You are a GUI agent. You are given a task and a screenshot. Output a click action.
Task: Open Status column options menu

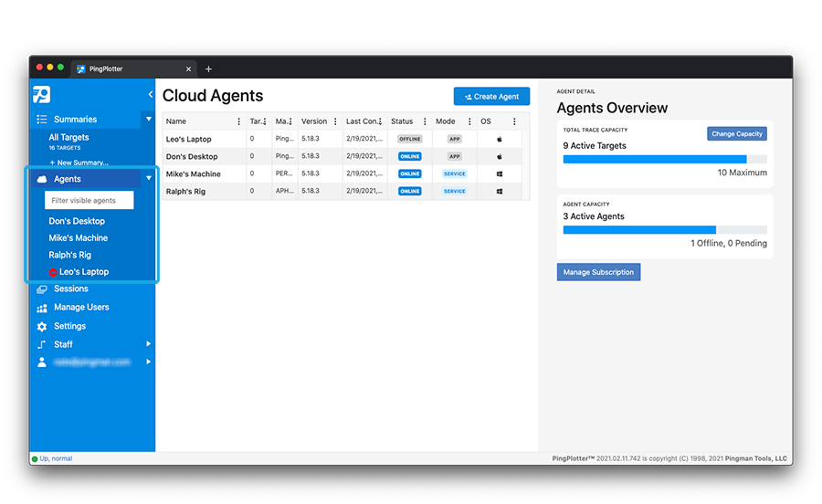point(425,121)
